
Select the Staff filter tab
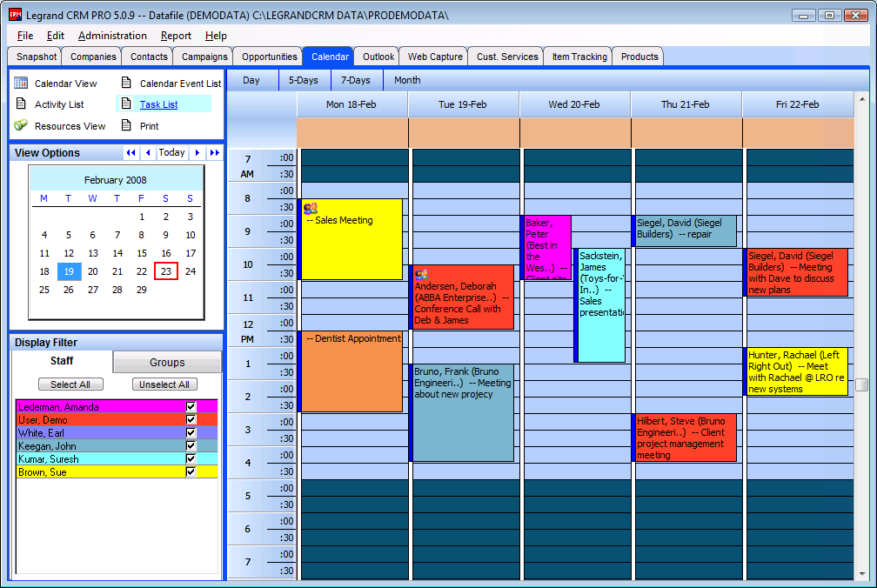tap(62, 361)
